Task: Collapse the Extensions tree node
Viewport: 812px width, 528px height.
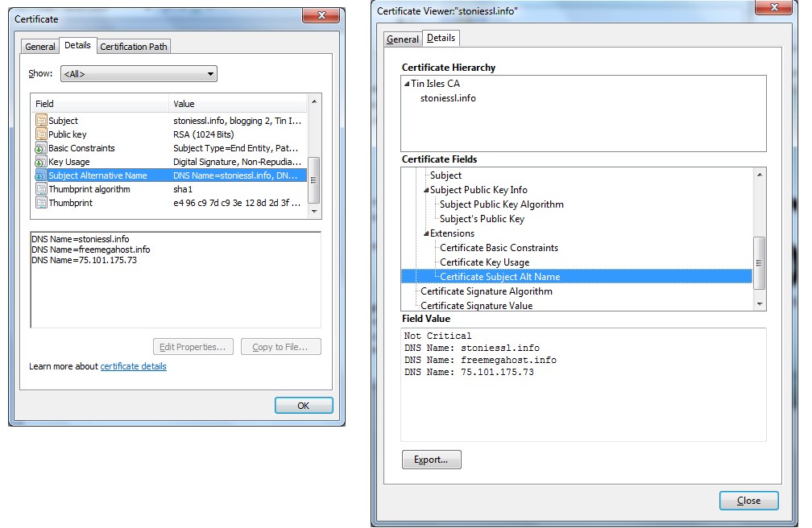Action: pos(426,233)
